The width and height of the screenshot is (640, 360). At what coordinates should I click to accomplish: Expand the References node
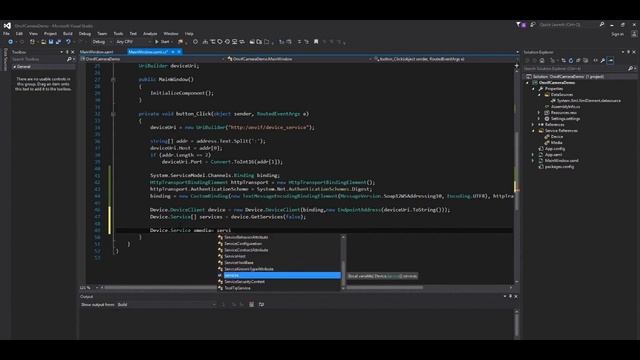pyautogui.click(x=533, y=124)
